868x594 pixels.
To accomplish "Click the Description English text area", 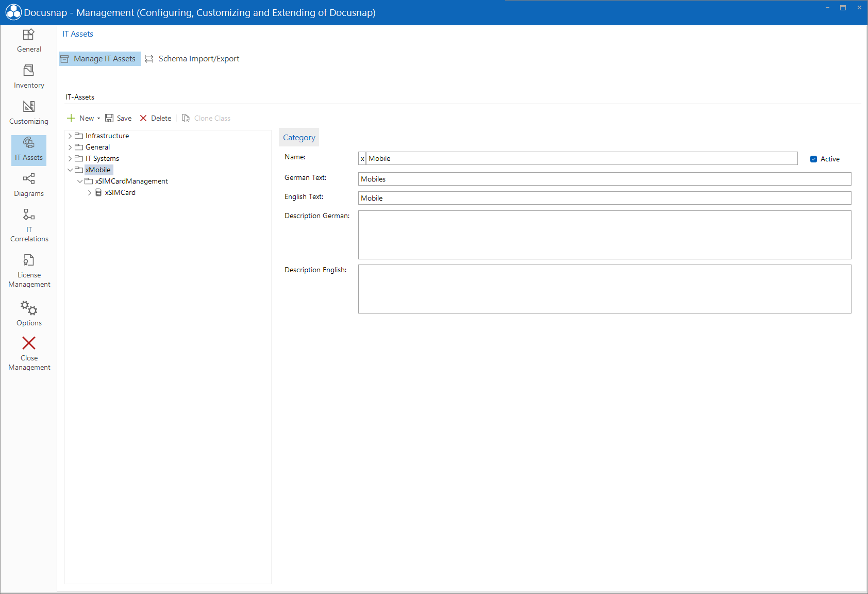I will tap(605, 289).
